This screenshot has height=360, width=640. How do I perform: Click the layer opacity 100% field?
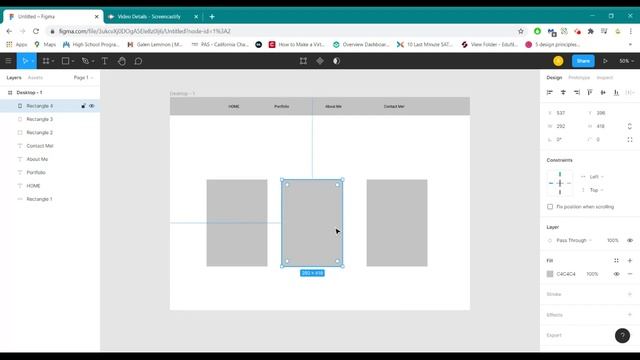pos(613,240)
